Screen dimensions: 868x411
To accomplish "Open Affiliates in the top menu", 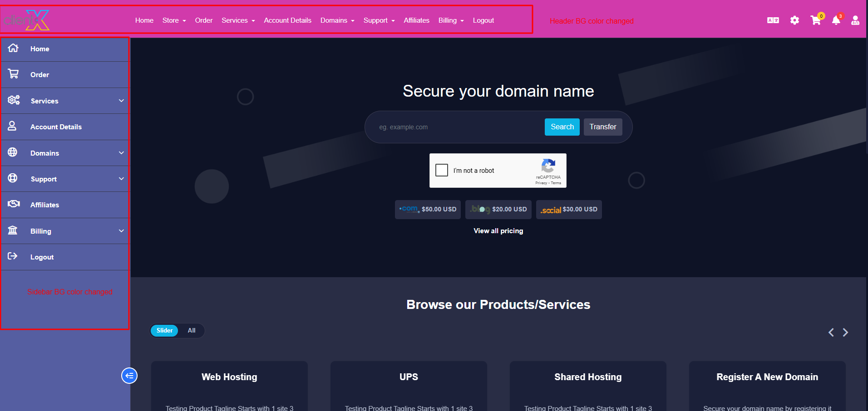I will 416,20.
